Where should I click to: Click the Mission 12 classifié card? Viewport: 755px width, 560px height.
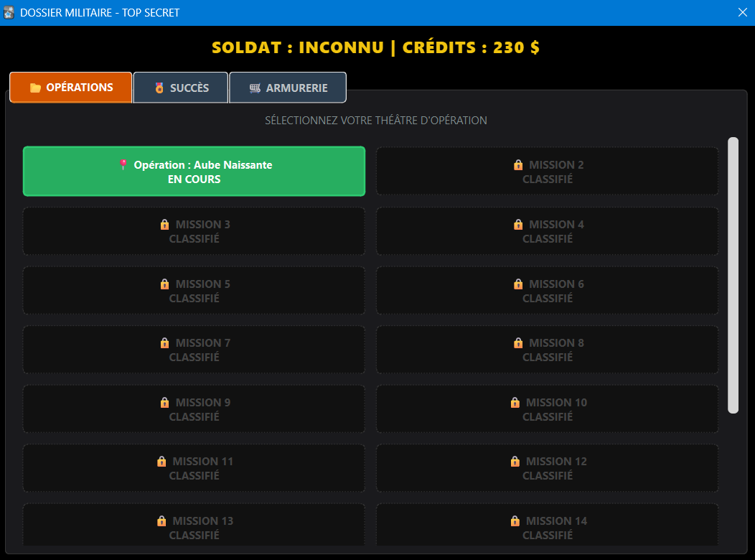(547, 468)
